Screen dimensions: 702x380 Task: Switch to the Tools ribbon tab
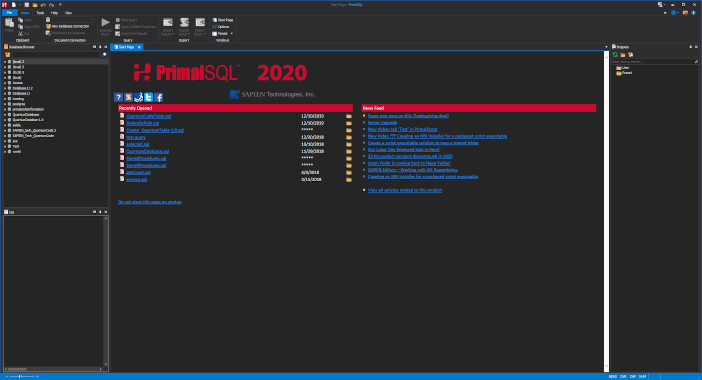click(40, 13)
